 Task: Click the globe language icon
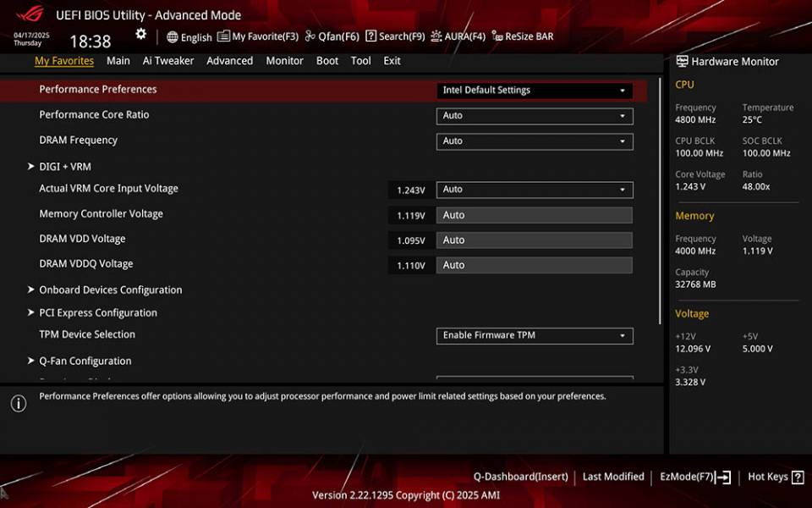tap(173, 36)
